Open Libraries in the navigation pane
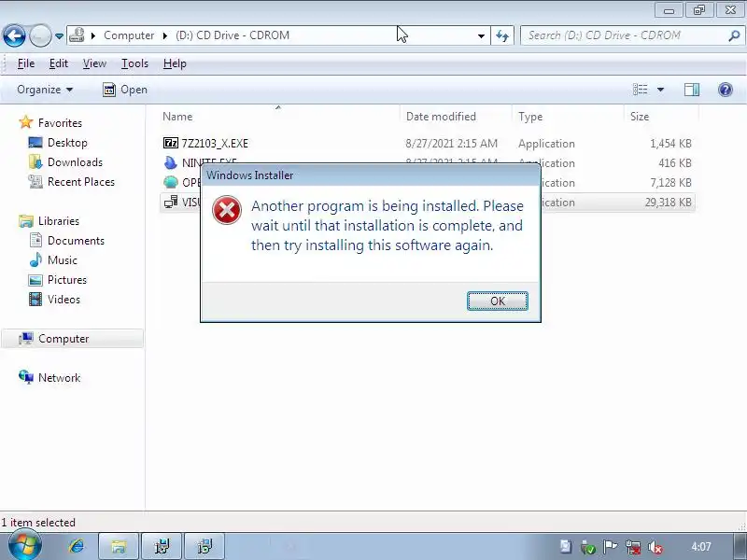 click(59, 221)
